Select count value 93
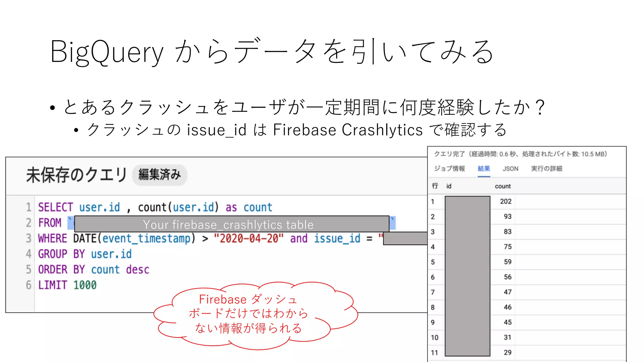Screen dimensions: 644x362 508,217
